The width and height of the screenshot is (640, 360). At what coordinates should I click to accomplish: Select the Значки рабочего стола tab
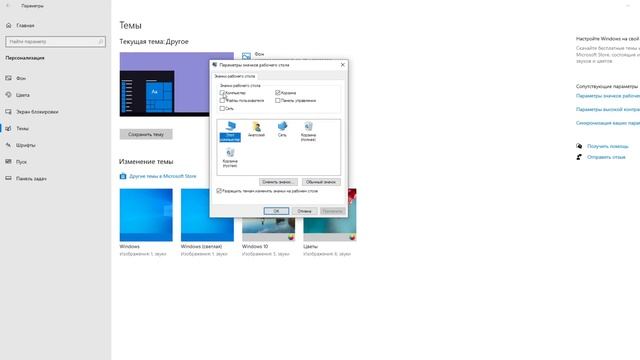235,76
